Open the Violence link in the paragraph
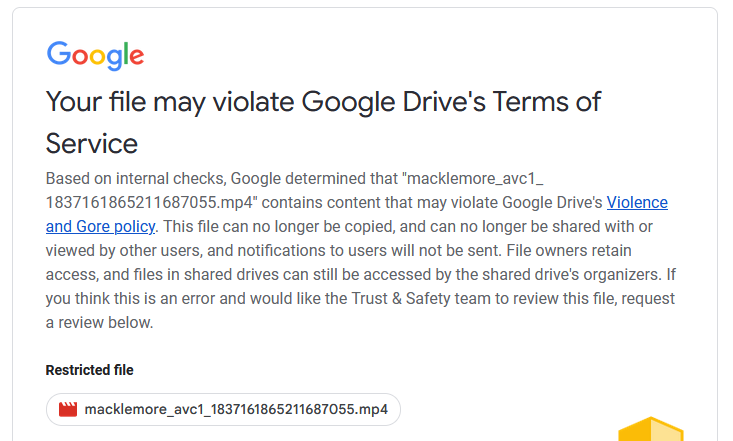 pos(637,202)
